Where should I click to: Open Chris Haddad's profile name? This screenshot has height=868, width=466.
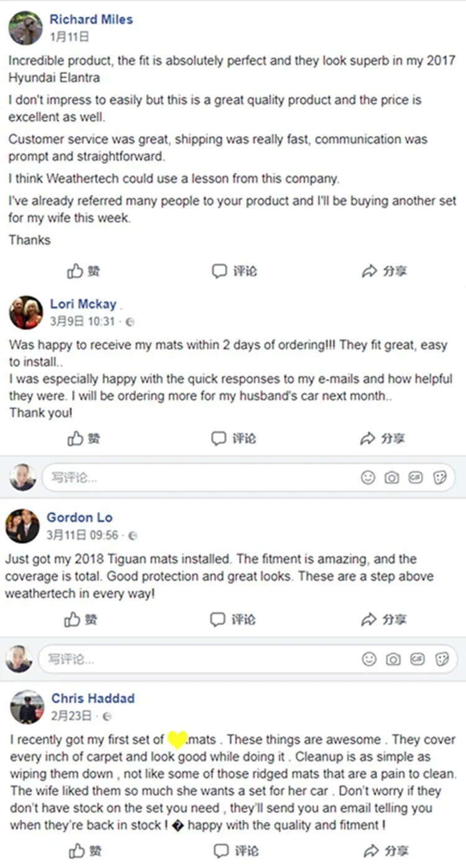[93, 698]
